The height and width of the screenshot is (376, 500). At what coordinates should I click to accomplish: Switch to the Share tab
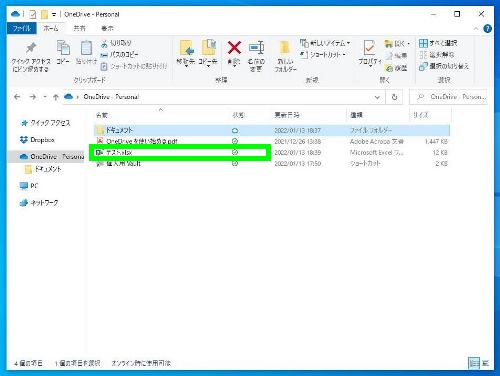point(79,28)
